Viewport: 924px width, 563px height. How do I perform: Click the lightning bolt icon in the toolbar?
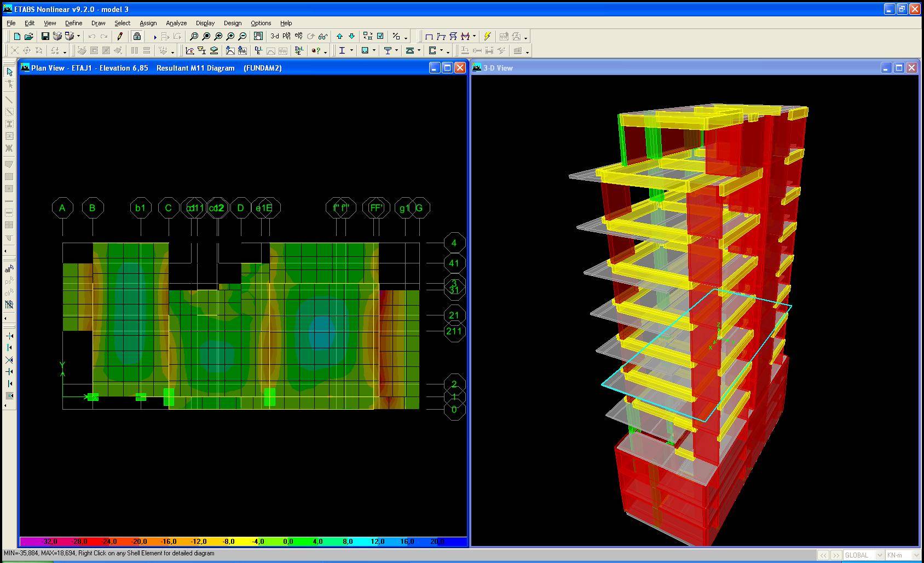click(x=487, y=36)
